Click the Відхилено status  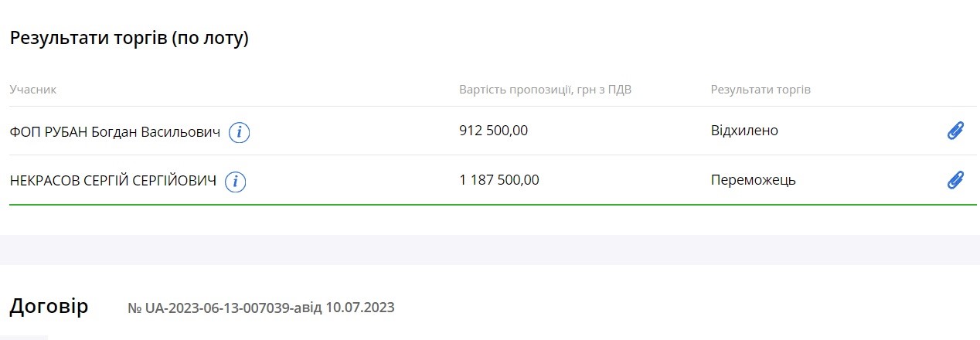(x=744, y=131)
